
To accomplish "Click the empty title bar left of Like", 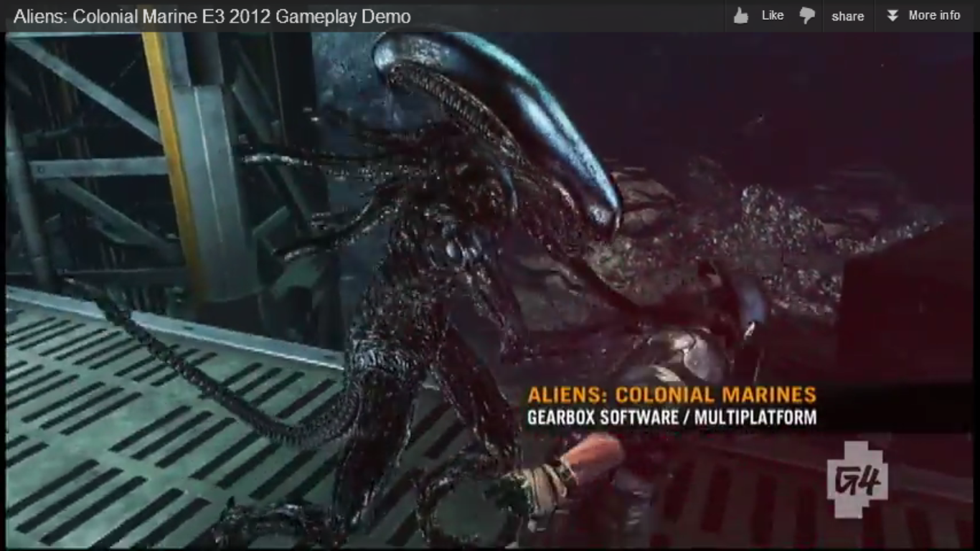I will tap(574, 16).
